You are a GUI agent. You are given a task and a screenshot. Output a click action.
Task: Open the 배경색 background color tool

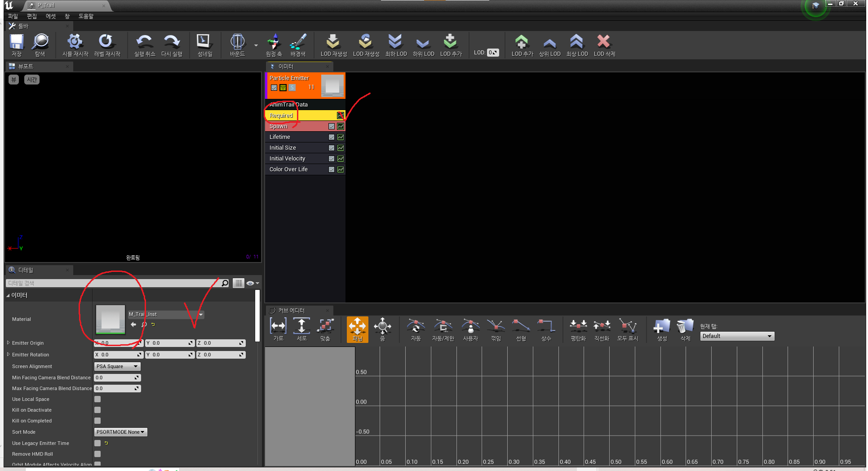297,45
